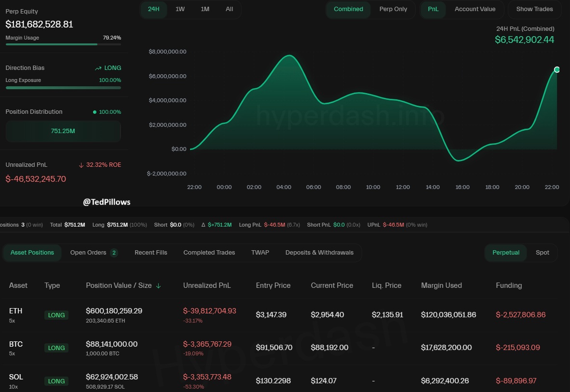The height and width of the screenshot is (392, 570).
Task: View the Completed Trades tab
Action: tap(209, 252)
